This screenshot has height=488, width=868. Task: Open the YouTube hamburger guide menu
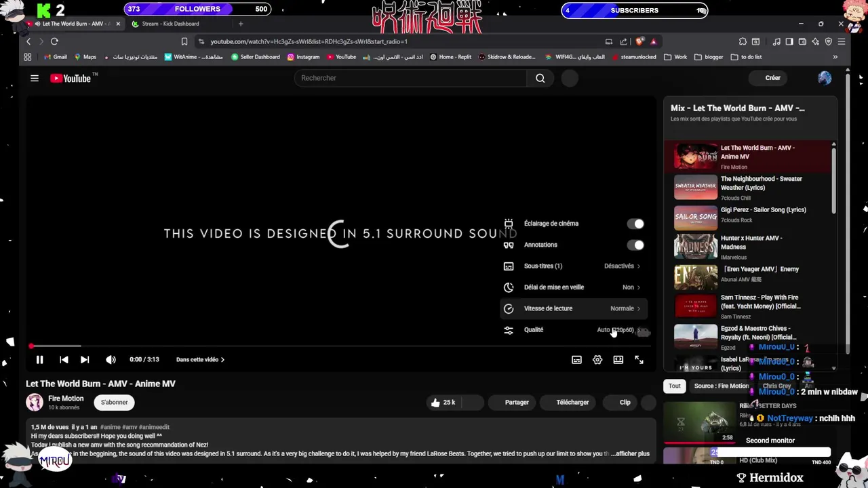point(35,78)
